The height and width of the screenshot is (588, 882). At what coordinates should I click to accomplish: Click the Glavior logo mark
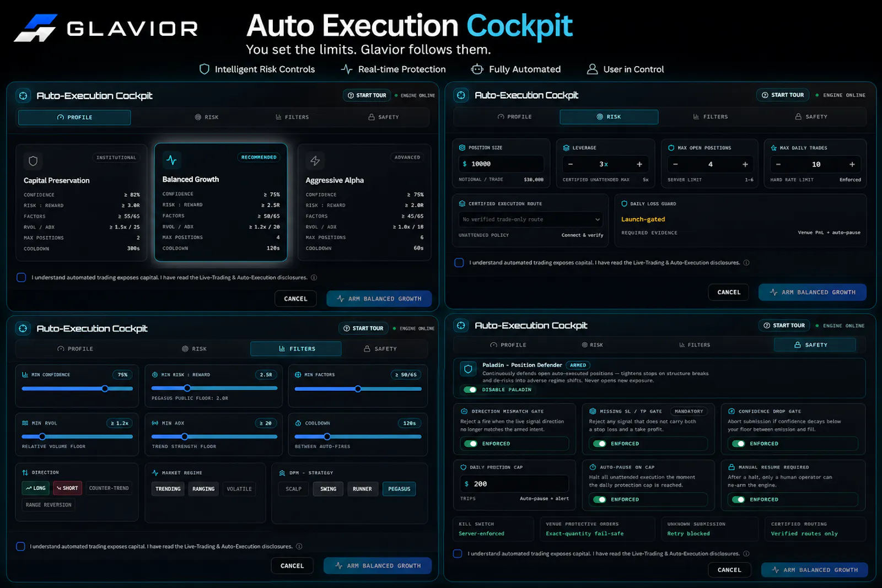pos(36,28)
